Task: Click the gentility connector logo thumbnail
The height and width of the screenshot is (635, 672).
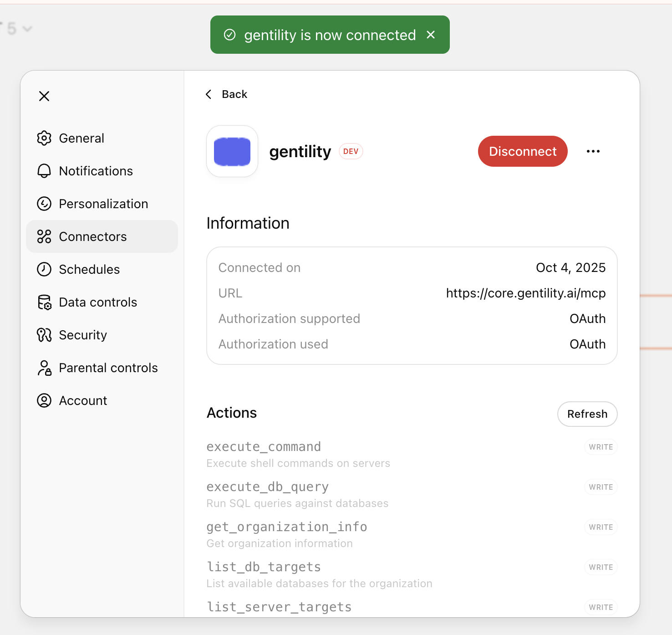Action: click(x=232, y=151)
